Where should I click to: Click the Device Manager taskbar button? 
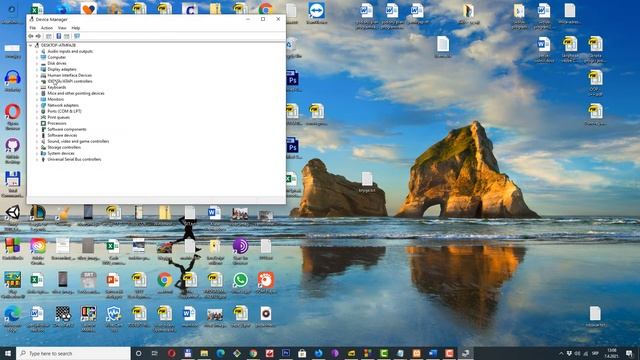point(465,353)
